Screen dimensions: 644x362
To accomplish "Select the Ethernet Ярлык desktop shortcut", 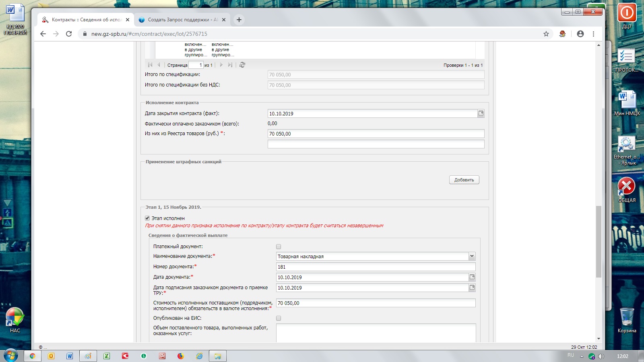I will [x=627, y=150].
